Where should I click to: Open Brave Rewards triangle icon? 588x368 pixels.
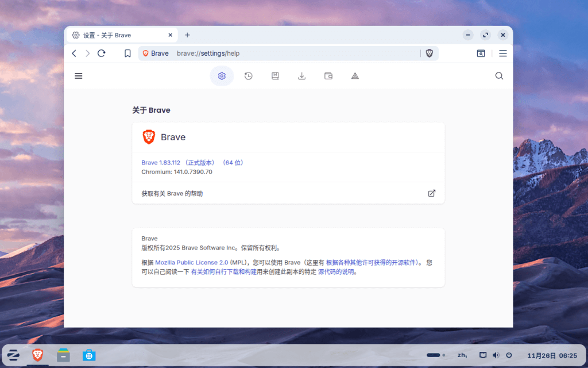point(355,76)
